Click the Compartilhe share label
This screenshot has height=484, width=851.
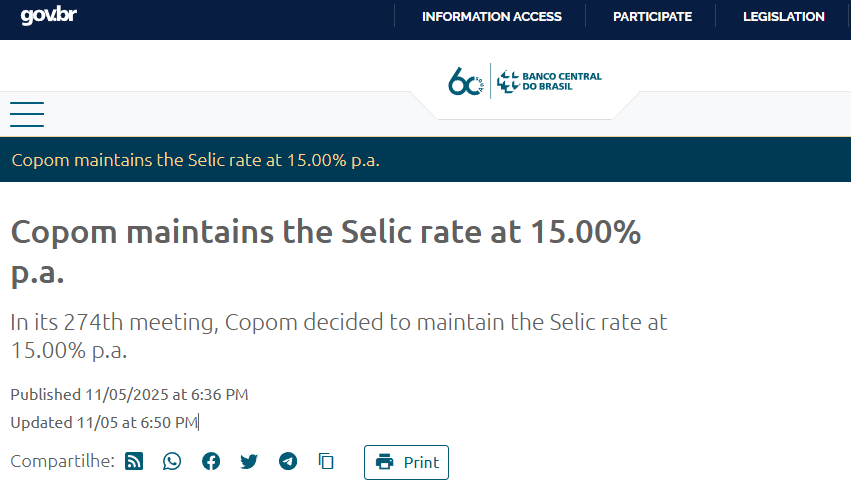[62, 461]
